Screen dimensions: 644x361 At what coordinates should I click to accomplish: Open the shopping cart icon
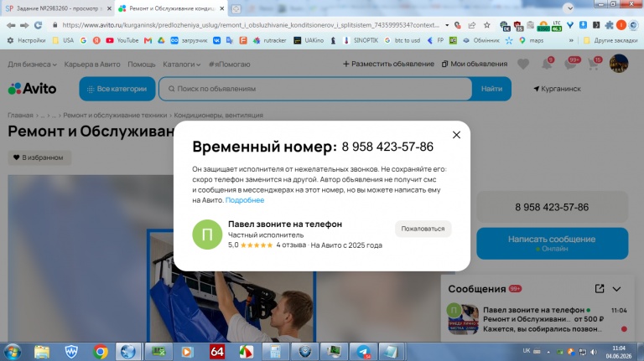[x=594, y=64]
